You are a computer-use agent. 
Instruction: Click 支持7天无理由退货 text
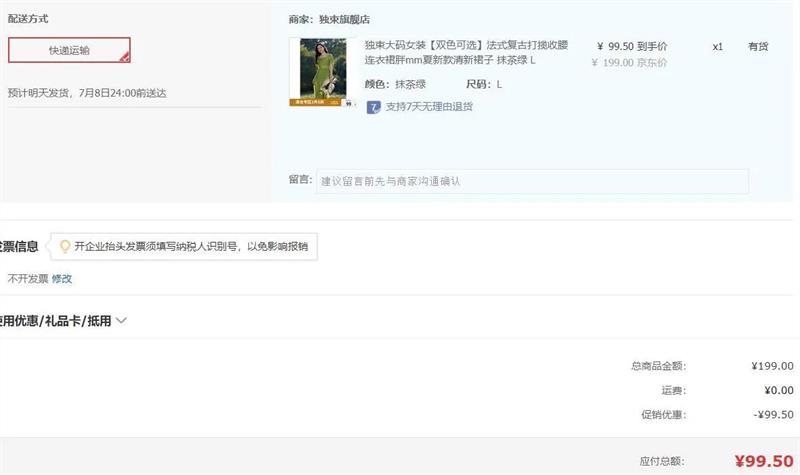pos(429,107)
